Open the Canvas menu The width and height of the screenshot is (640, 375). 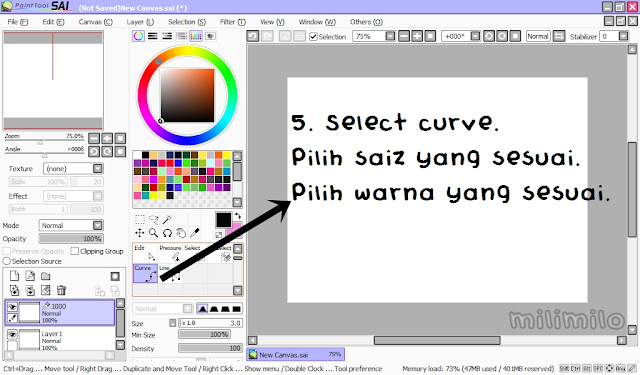coord(96,22)
